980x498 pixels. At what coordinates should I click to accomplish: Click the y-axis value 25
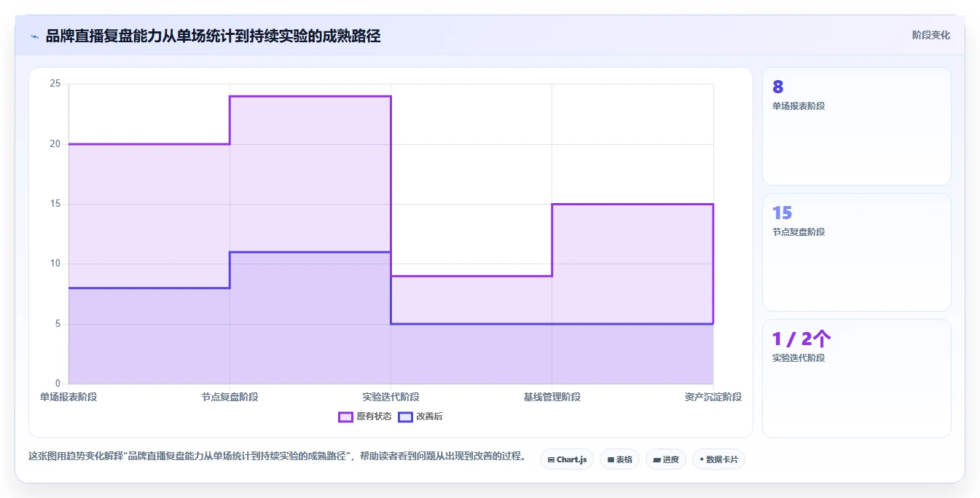tap(55, 84)
